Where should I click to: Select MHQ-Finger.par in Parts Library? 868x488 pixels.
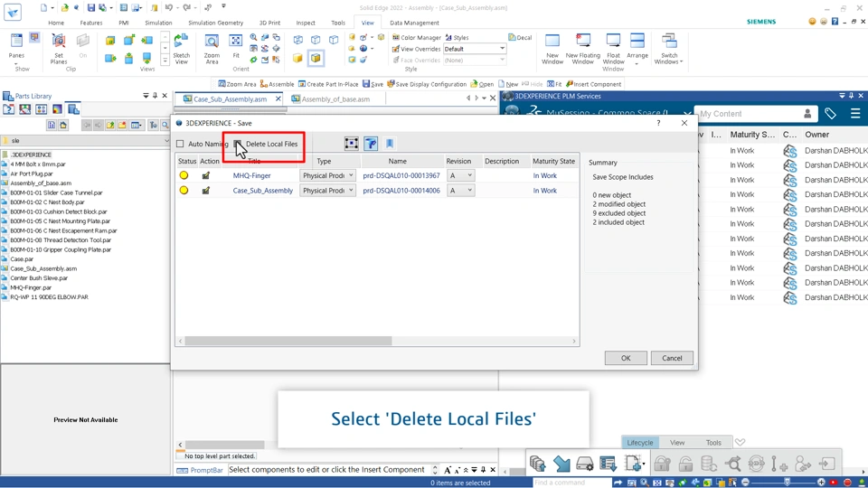(x=31, y=287)
